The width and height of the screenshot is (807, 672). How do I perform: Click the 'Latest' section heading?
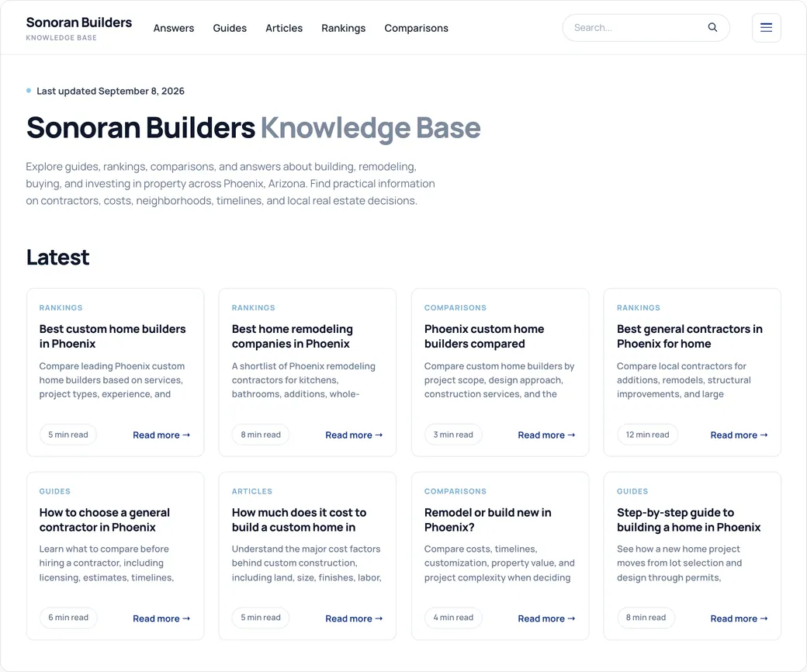[57, 258]
